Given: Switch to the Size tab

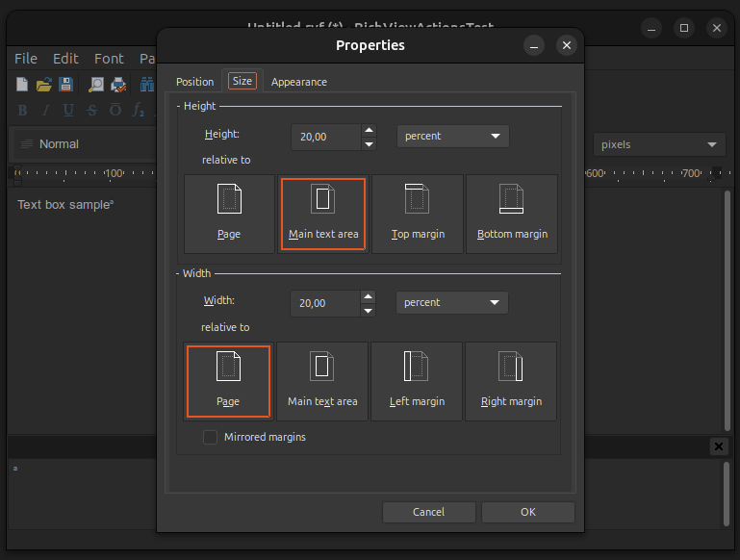Looking at the screenshot, I should tap(242, 81).
